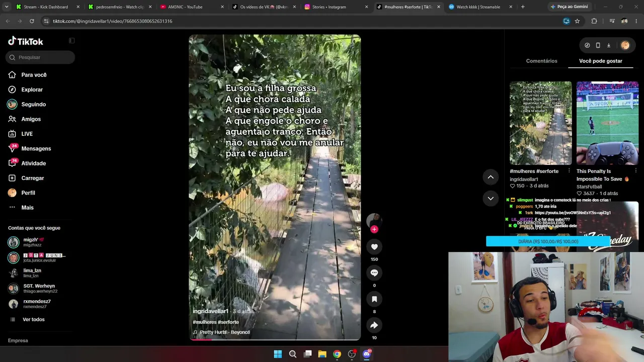Open the video comments bubble icon
This screenshot has width=644, height=362.
click(374, 273)
